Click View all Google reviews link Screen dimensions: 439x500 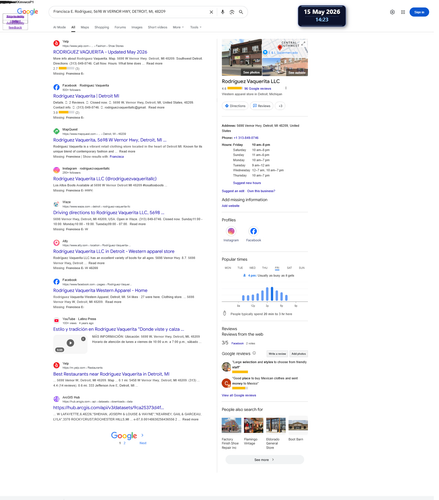(x=239, y=395)
